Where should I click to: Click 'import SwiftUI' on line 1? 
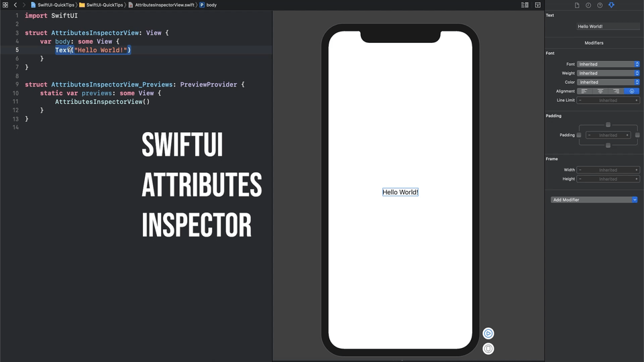point(52,15)
